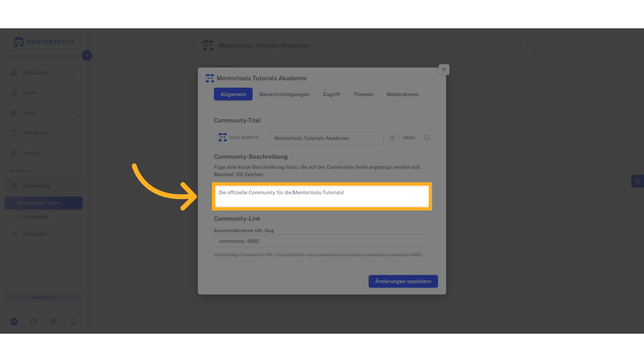This screenshot has width=644, height=362.
Task: Click the BENUTZER section label in sidebar
Action: (20, 171)
